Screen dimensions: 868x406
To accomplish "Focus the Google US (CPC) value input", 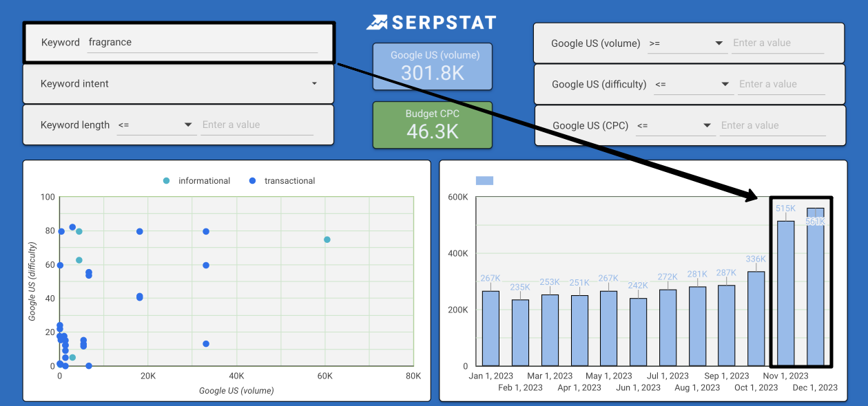I will point(772,125).
